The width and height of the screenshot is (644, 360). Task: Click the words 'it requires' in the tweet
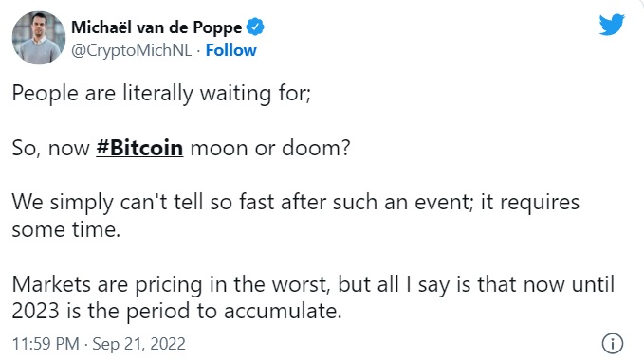530,203
